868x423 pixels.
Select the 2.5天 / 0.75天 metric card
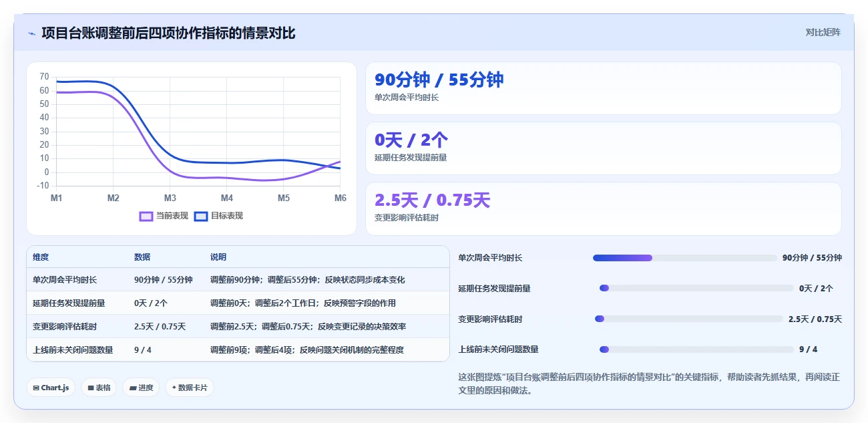[604, 208]
